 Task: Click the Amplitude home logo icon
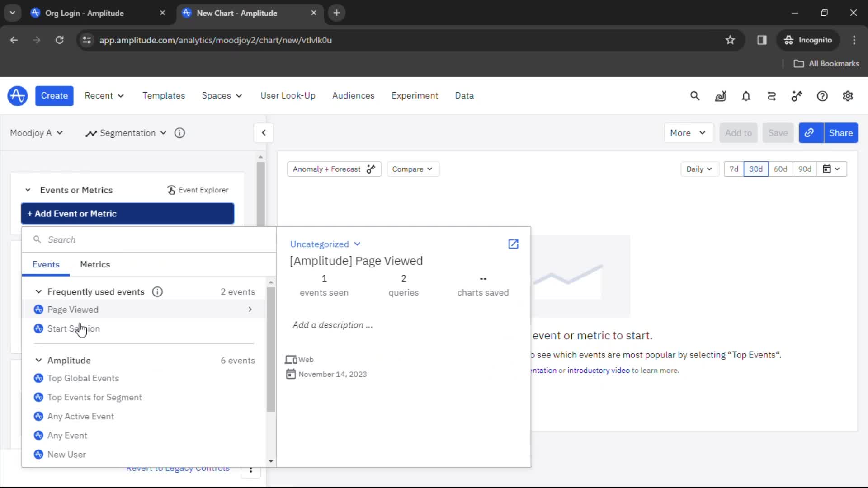pyautogui.click(x=17, y=95)
